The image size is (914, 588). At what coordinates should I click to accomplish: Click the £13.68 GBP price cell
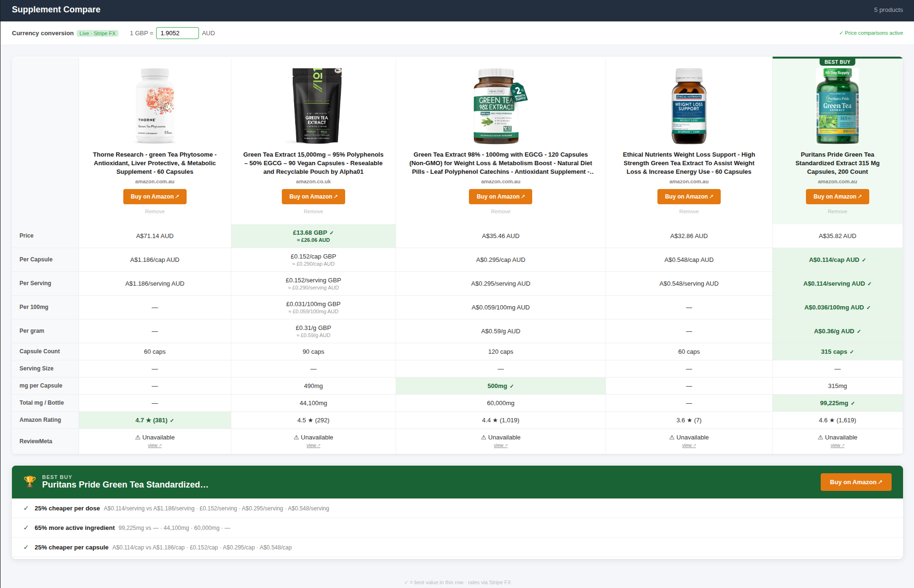(x=313, y=236)
